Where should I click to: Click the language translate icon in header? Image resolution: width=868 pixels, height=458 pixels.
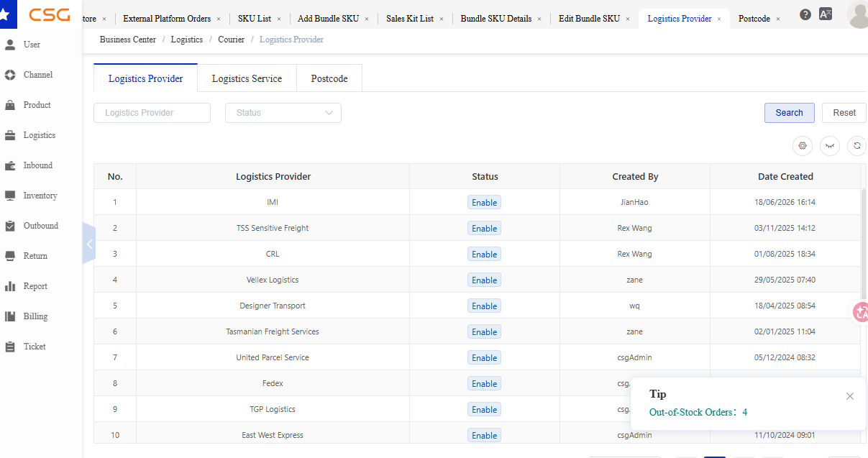click(826, 14)
